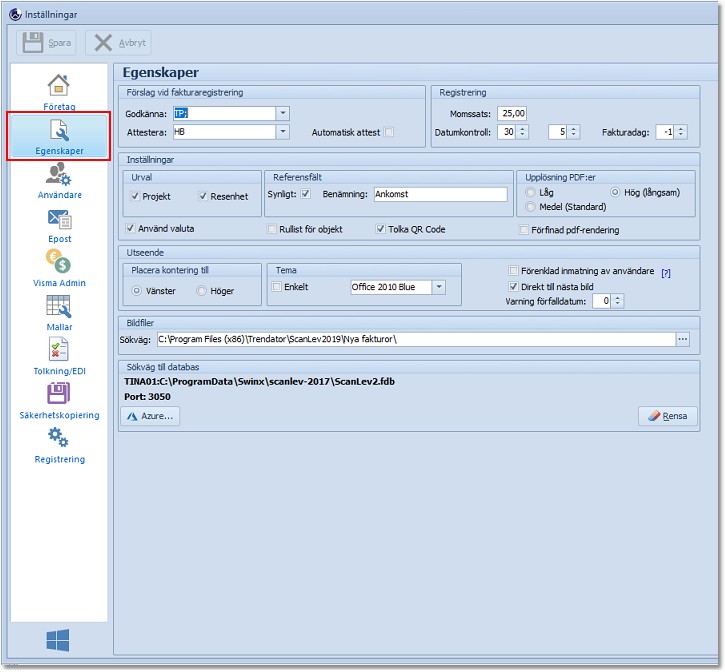Browse for Sökväg with ellipsis button
Viewport: 725px width, 672px height.
coord(683,340)
